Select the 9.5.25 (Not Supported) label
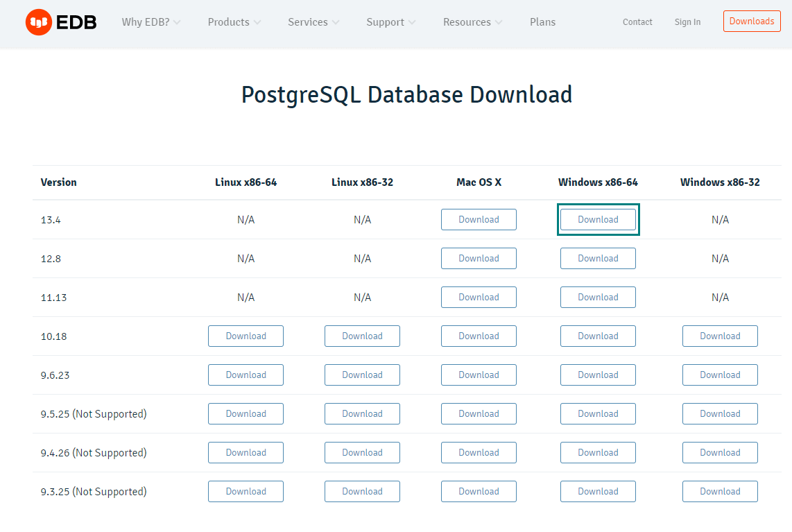Screen dimensions: 792x532 [94, 414]
